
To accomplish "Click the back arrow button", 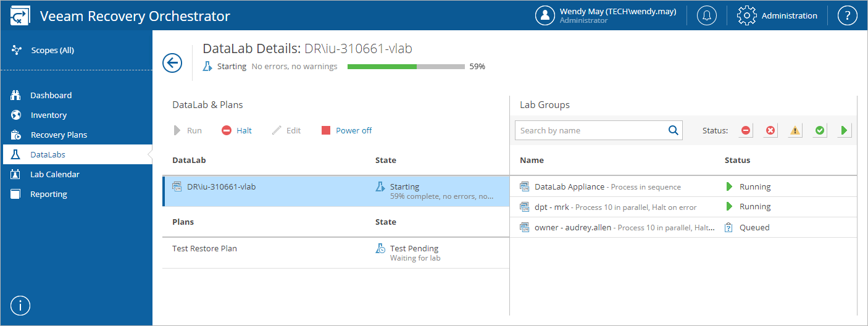I will pyautogui.click(x=172, y=63).
